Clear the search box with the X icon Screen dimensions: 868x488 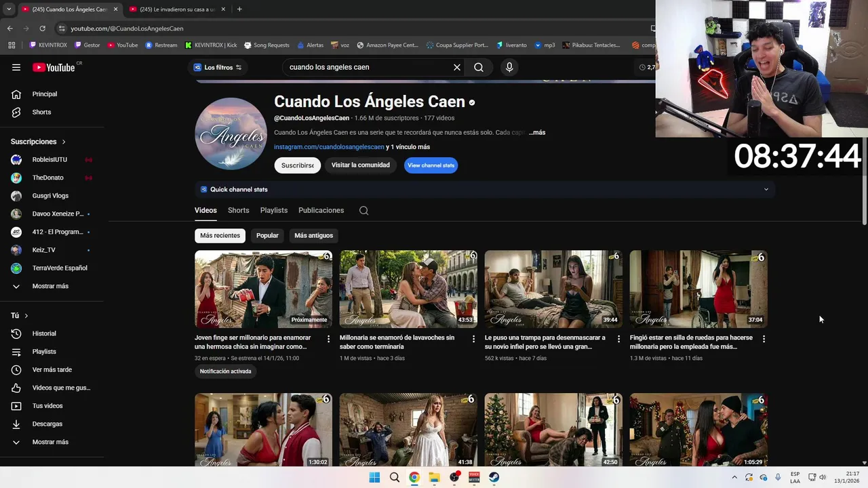point(457,67)
